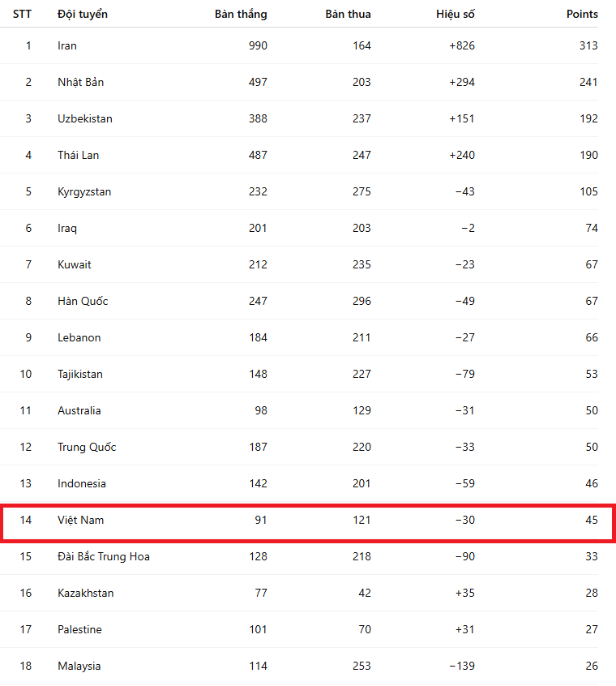This screenshot has width=616, height=686.
Task: Click Việt Nam's 45 points value
Action: pos(592,520)
